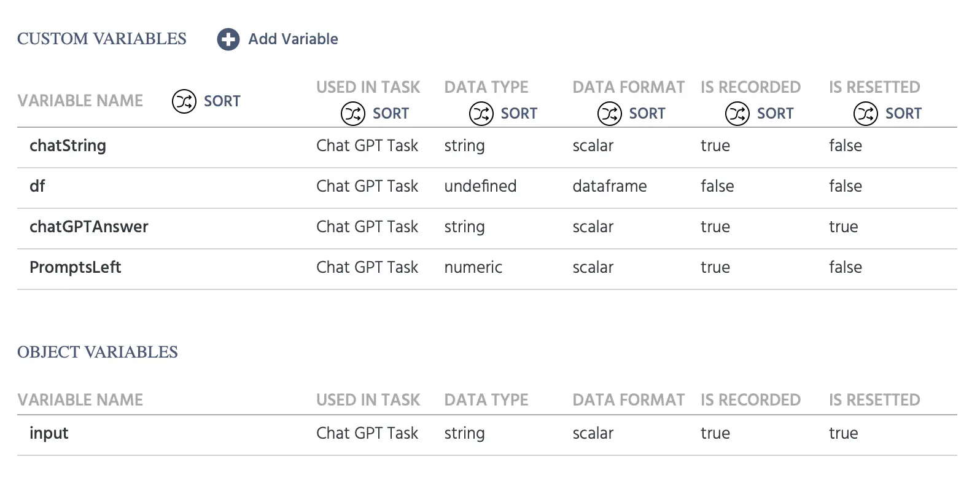Click the sort icon under Is Resetted

click(866, 114)
